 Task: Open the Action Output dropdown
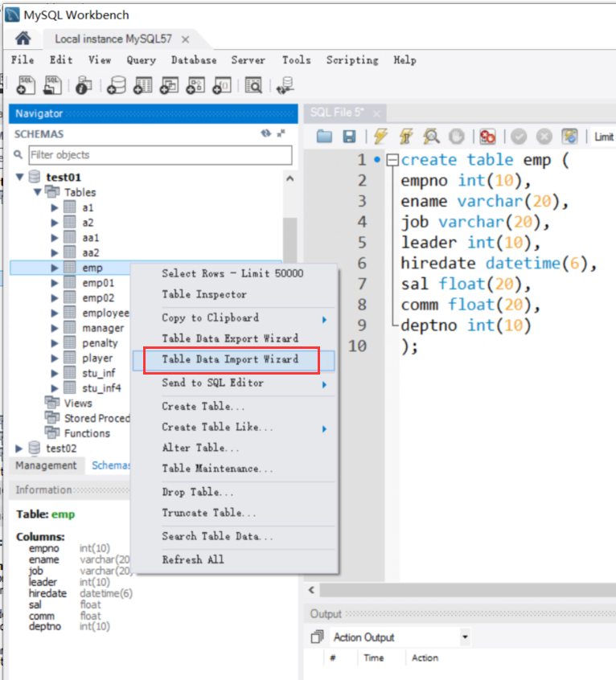point(465,637)
